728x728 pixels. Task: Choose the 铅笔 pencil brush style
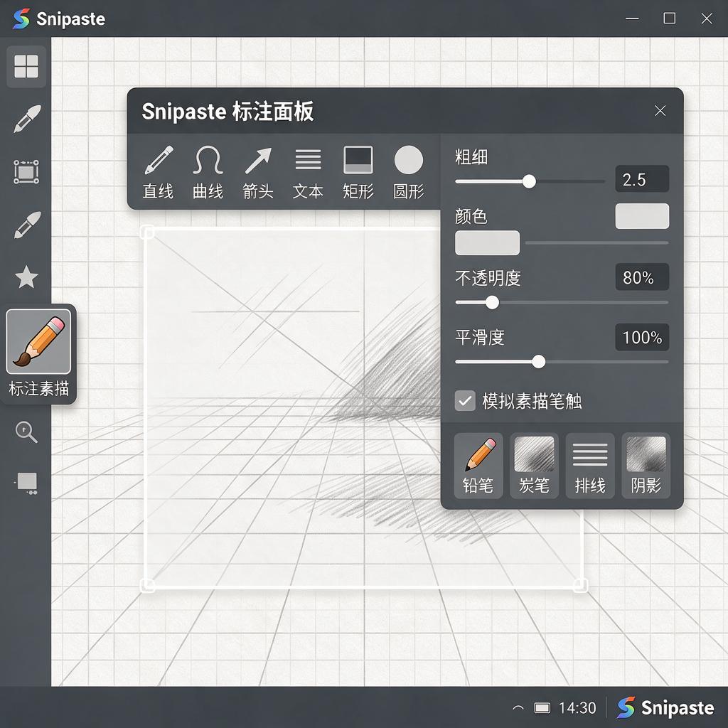coord(478,466)
